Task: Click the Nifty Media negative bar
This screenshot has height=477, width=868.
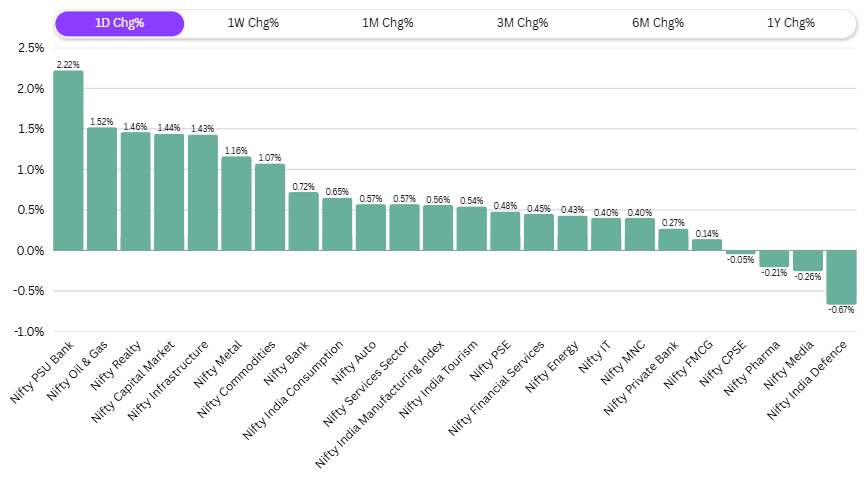Action: pos(808,261)
